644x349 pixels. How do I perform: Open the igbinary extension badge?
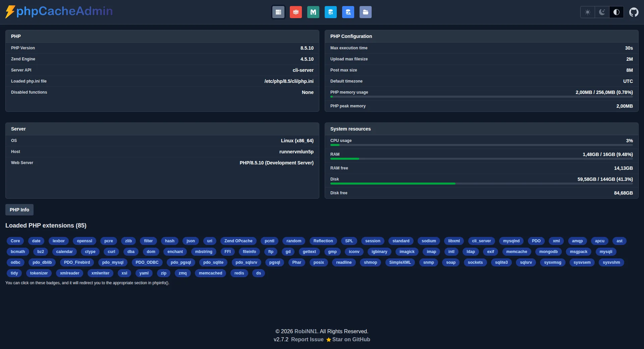[379, 252]
